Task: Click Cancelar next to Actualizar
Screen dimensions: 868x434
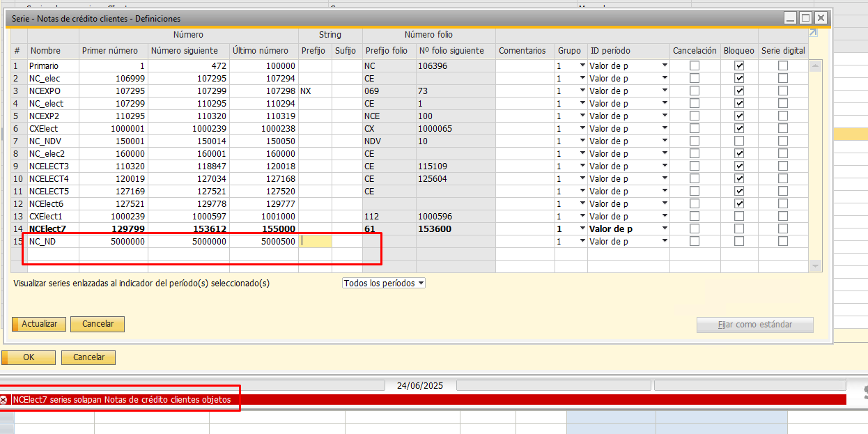Action: pos(98,324)
